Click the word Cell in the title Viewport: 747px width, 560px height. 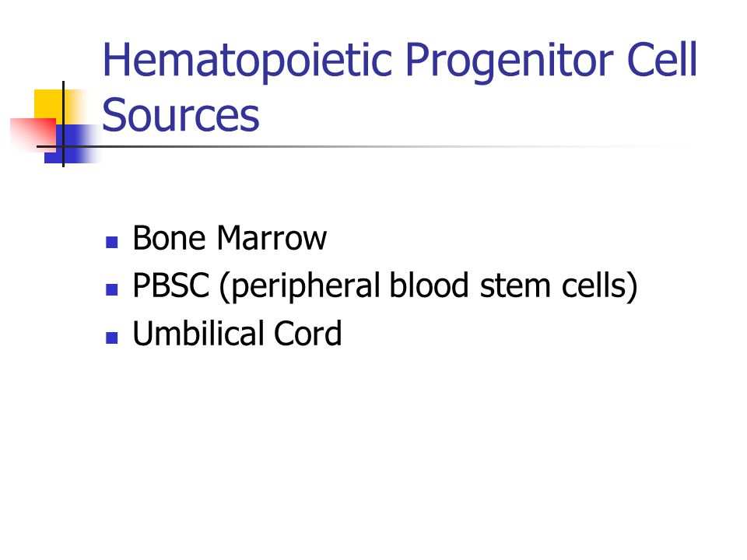pos(662,59)
